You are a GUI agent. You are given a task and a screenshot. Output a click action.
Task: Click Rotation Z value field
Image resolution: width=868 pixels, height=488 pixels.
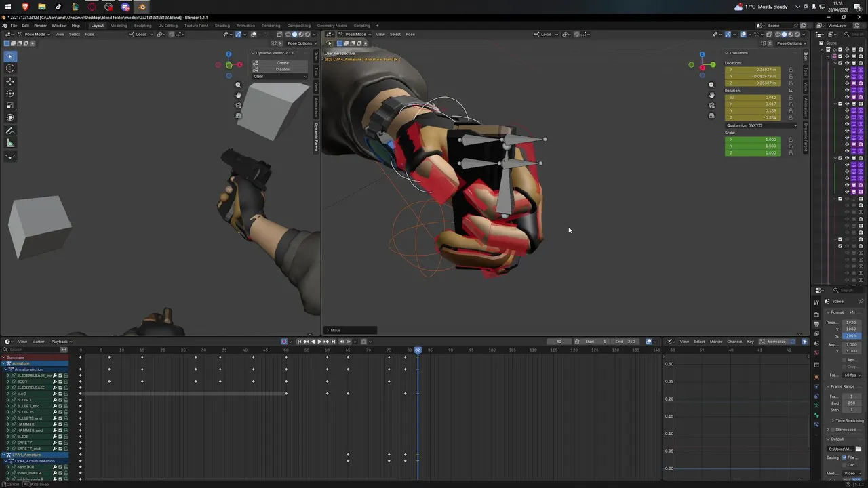pos(753,117)
